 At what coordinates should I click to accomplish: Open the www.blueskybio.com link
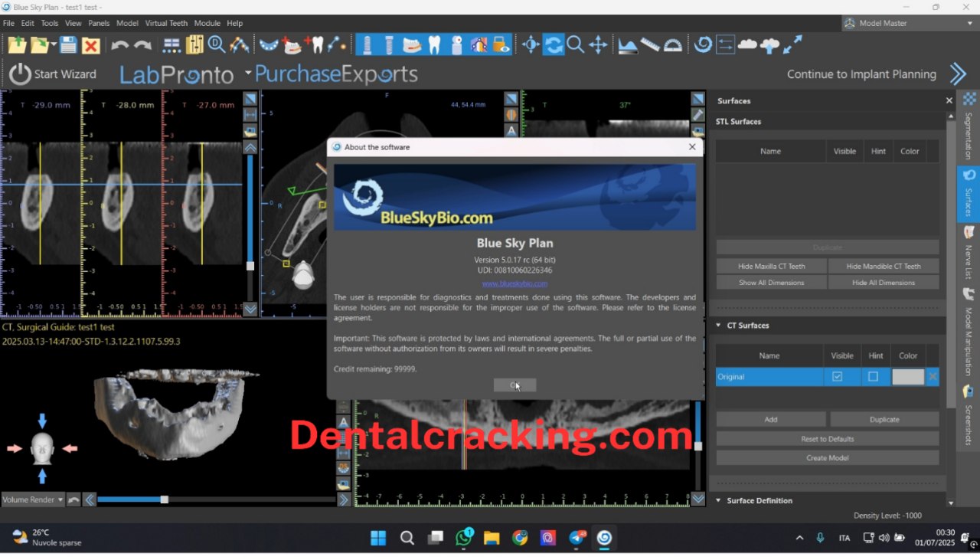514,283
